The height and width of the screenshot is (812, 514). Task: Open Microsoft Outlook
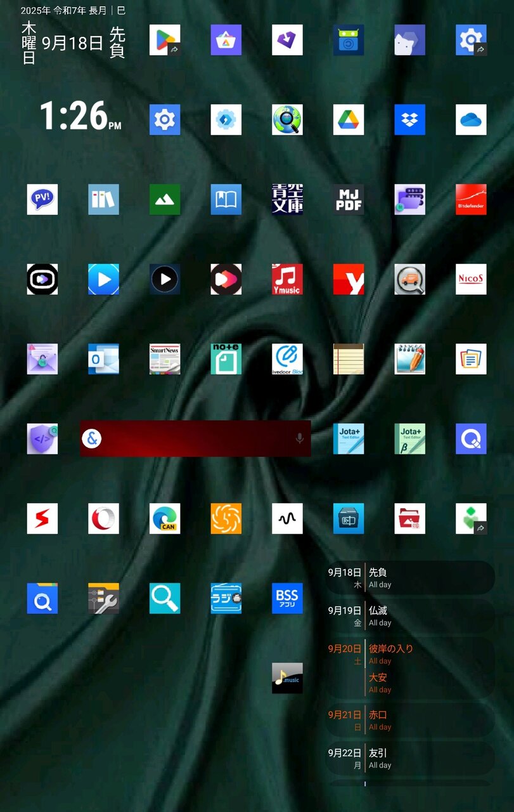(103, 359)
